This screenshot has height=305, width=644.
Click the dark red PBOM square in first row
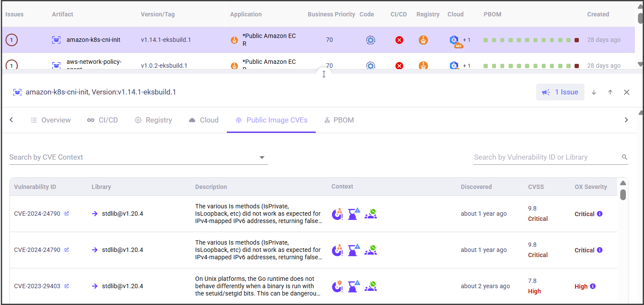pyautogui.click(x=577, y=40)
